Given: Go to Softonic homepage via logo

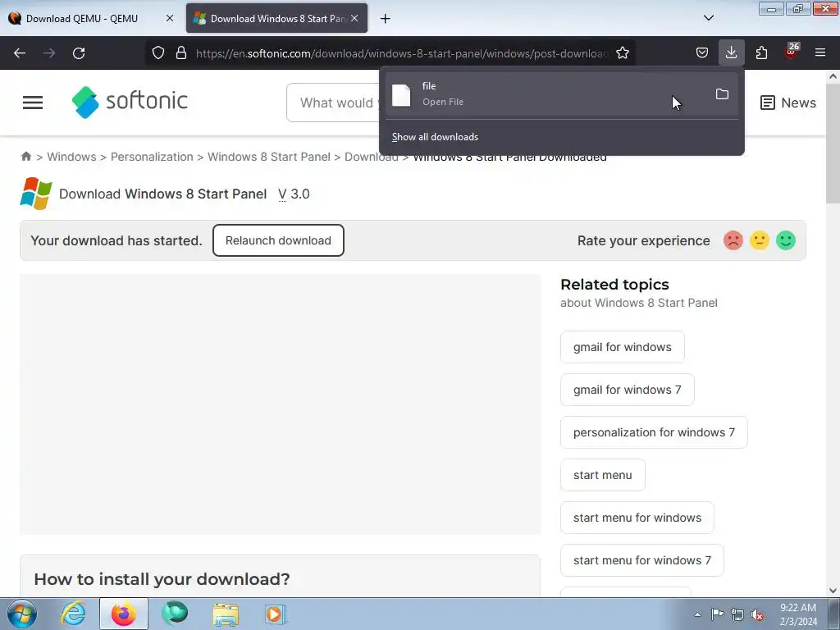Looking at the screenshot, I should pos(130,102).
